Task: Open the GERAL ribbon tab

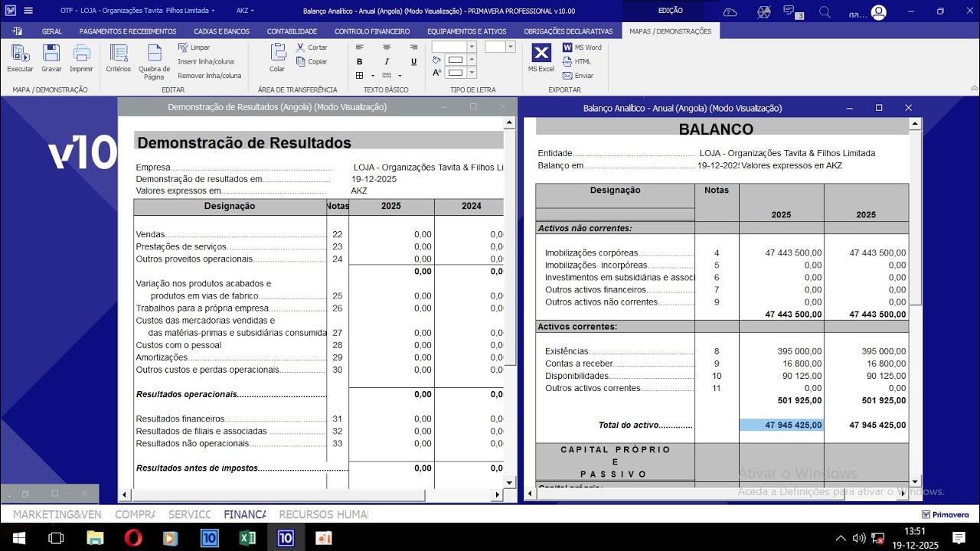Action: [x=52, y=31]
